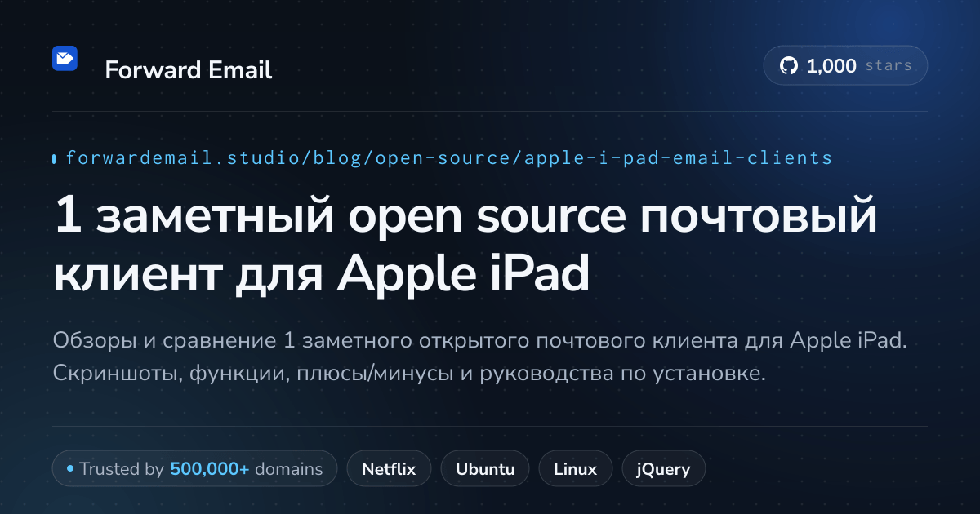The height and width of the screenshot is (514, 980).
Task: Open the forwardemail.studio blog URL link
Action: point(448,157)
